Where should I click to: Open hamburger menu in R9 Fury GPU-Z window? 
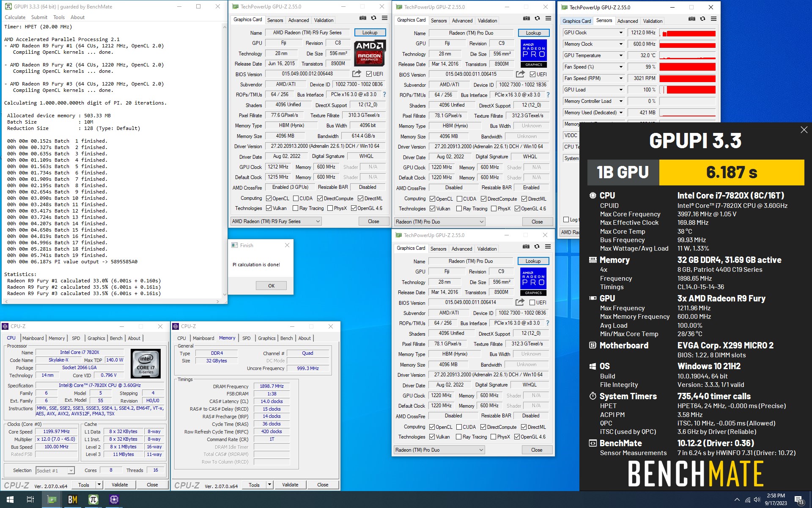click(x=384, y=18)
